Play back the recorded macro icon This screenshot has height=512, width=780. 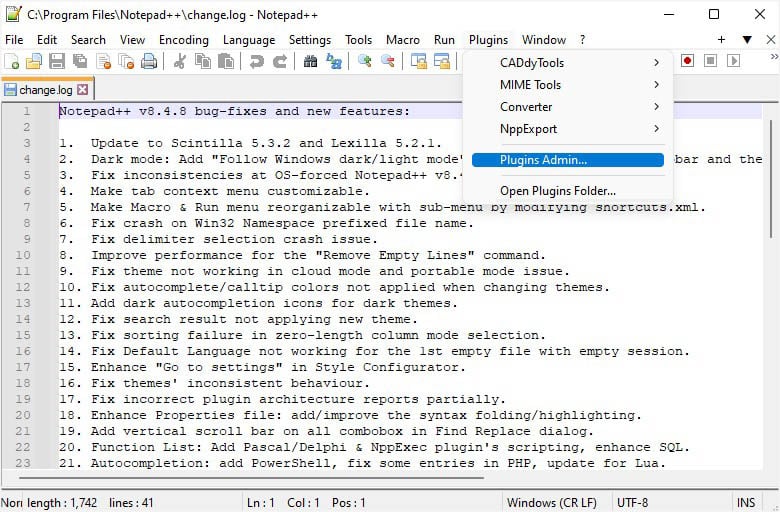[x=733, y=61]
